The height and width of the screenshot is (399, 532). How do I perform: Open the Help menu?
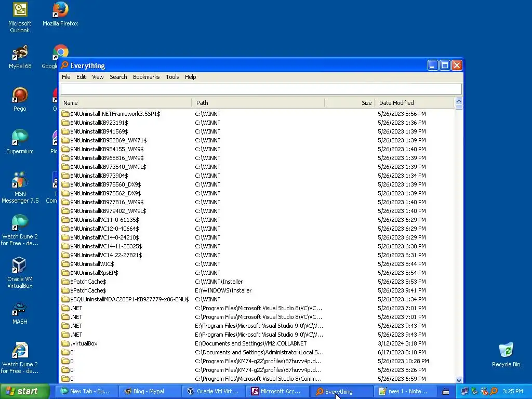(190, 77)
